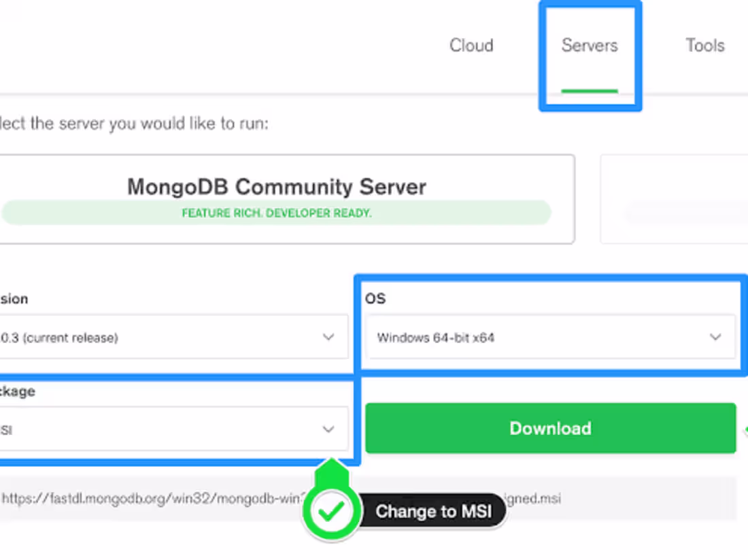Viewport: 748px width, 560px height.
Task: Switch to the Cloud tab
Action: tap(471, 45)
